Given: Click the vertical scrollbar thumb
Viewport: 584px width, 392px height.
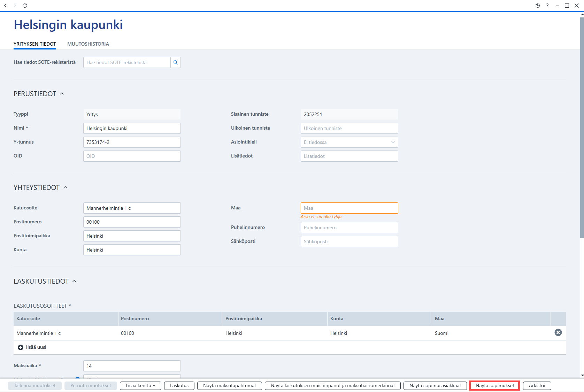Looking at the screenshot, I should coord(582,127).
